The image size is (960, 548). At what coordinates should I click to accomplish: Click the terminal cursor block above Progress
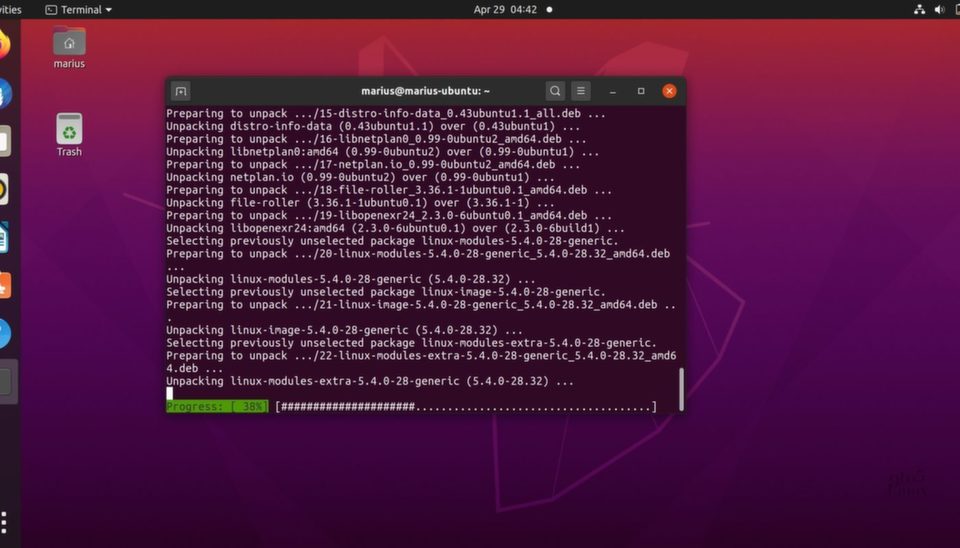(x=170, y=394)
